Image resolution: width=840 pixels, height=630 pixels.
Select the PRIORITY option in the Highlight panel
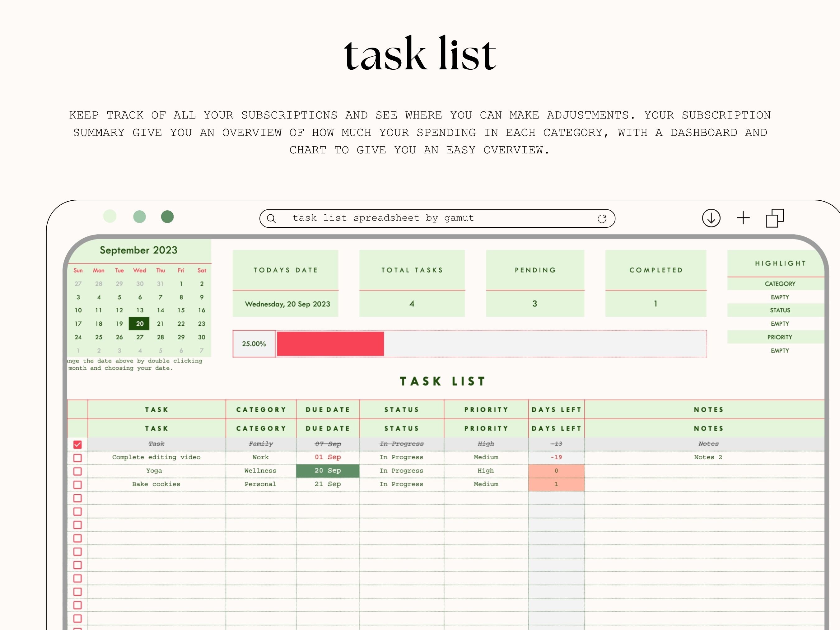click(x=780, y=337)
